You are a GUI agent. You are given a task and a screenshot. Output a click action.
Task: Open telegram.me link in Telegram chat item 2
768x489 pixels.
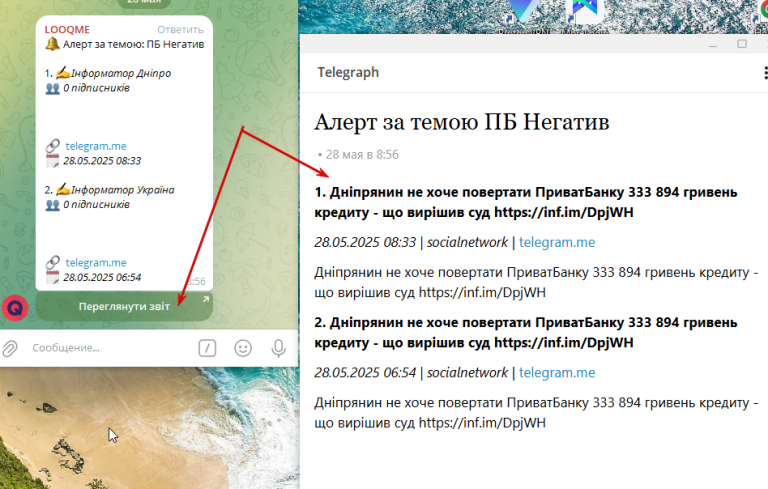click(96, 263)
